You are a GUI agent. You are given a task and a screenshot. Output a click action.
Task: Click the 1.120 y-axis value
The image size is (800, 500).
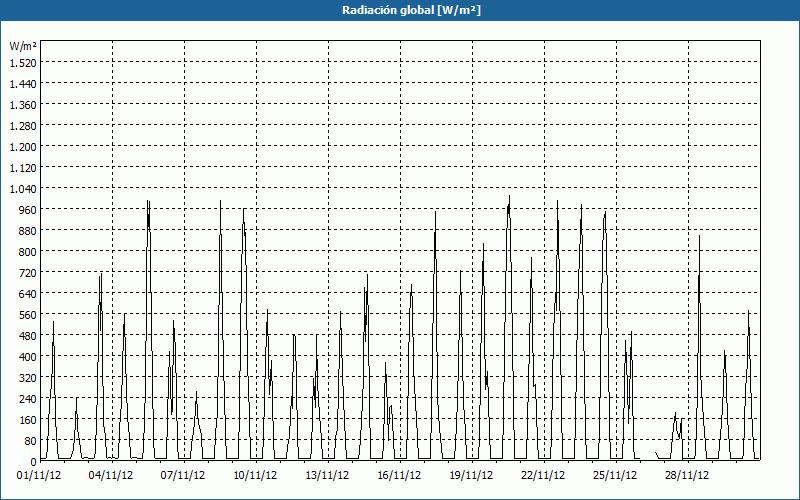point(23,167)
